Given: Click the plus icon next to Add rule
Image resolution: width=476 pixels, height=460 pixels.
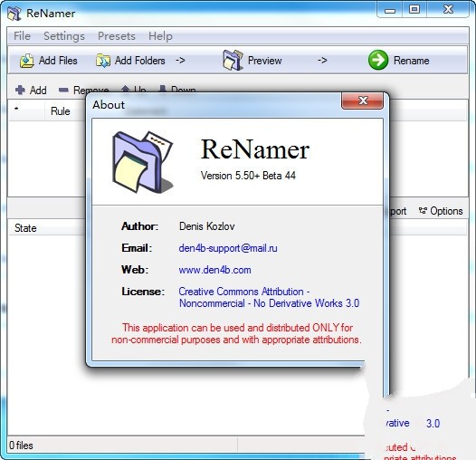Looking at the screenshot, I should coord(20,90).
